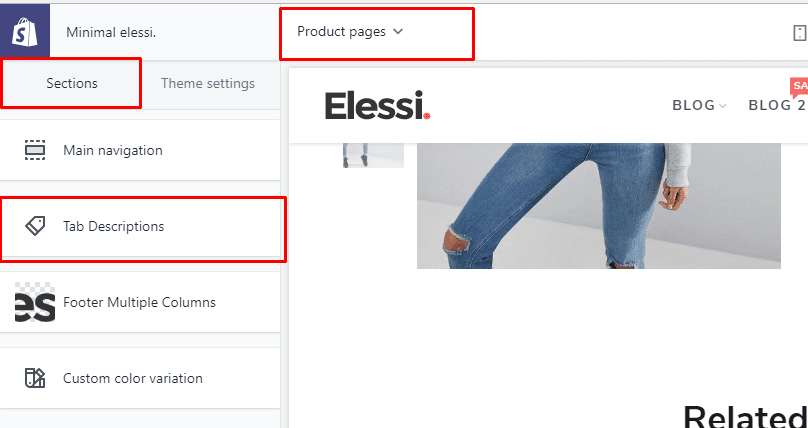Open the Product pages dropdown
Viewport: 808px width, 428px height.
click(350, 32)
